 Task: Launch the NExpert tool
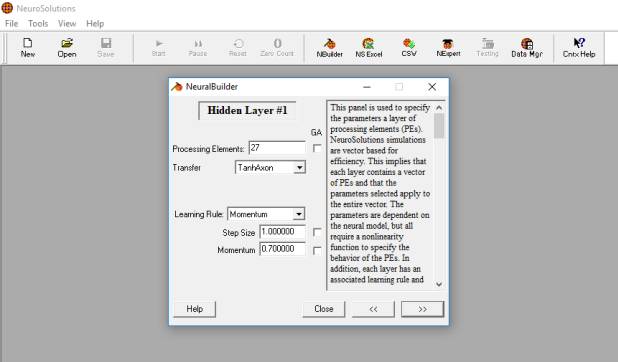pyautogui.click(x=448, y=48)
